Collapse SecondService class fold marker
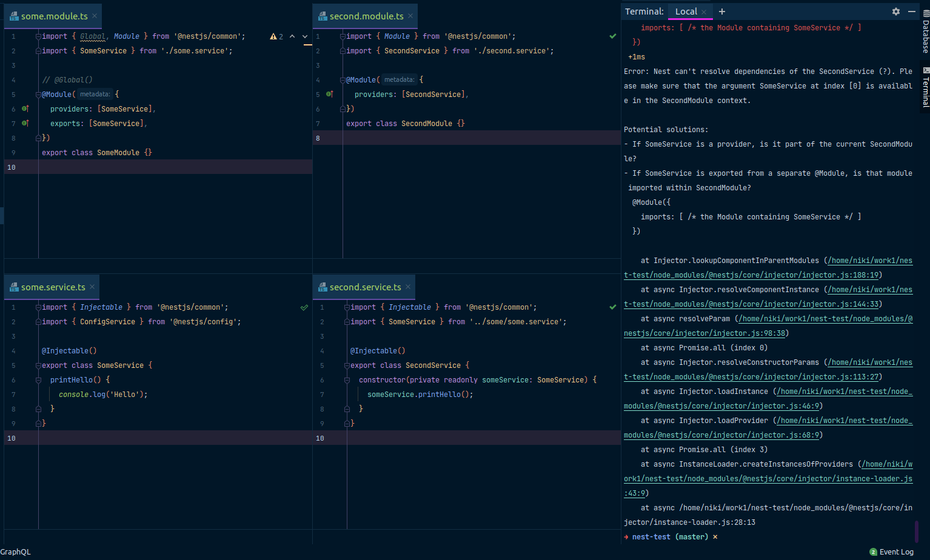930x560 pixels. click(347, 365)
